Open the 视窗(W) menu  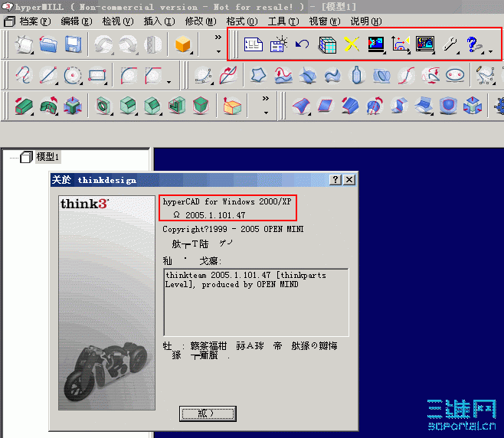click(325, 21)
